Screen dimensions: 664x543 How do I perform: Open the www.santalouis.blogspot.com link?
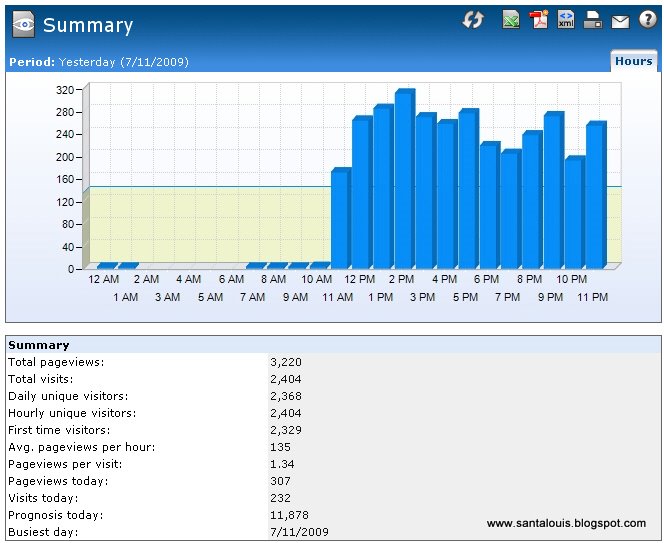[566, 523]
